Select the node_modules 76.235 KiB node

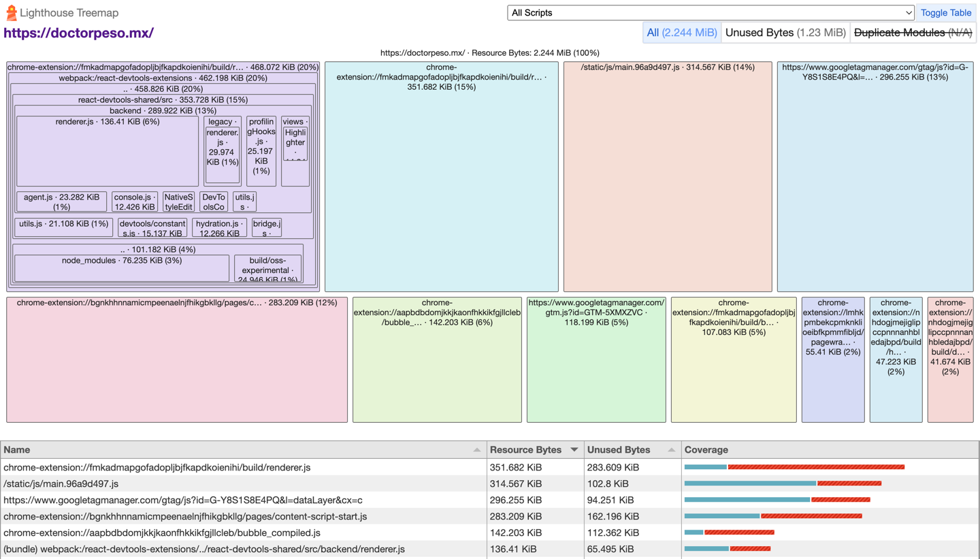click(122, 268)
